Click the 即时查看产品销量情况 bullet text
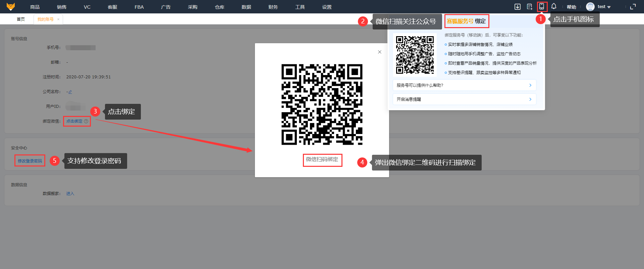This screenshot has height=269, width=644. [x=492, y=63]
